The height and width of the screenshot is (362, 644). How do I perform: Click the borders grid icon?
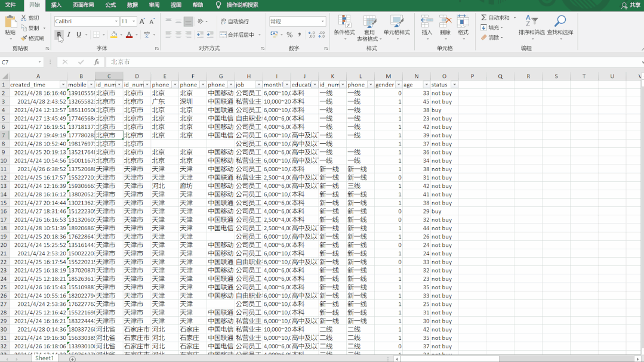tap(96, 35)
